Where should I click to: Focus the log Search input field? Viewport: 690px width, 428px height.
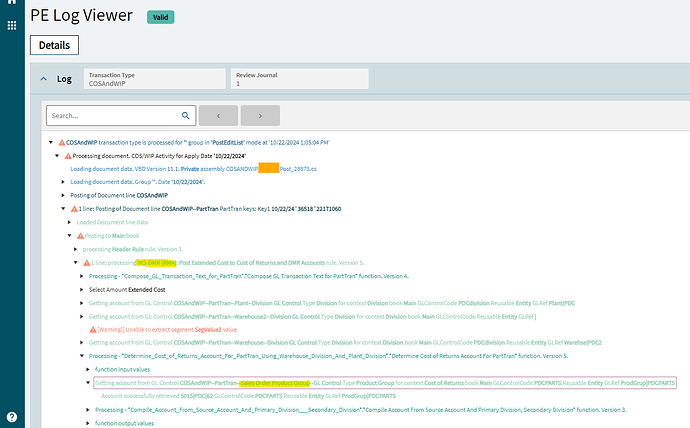(x=121, y=116)
